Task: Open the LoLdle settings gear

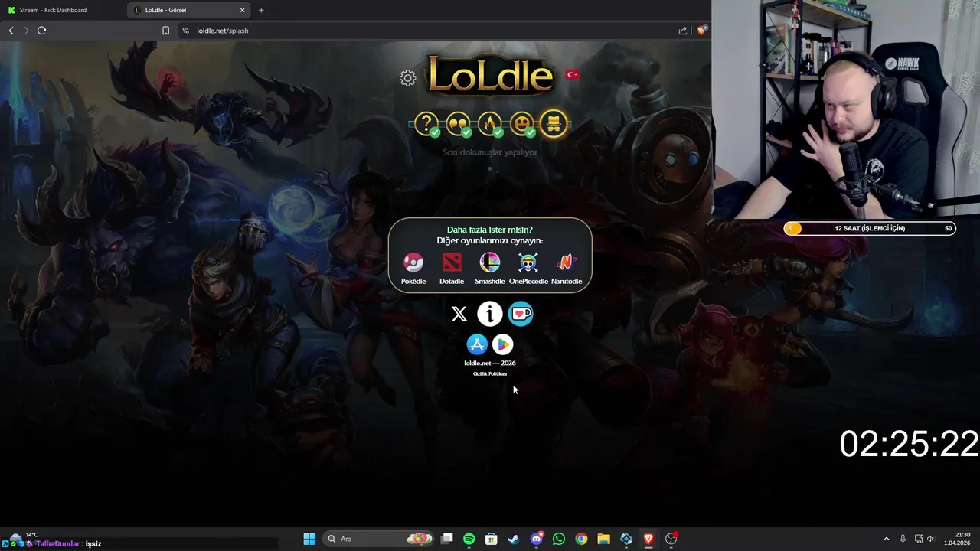Action: [407, 78]
